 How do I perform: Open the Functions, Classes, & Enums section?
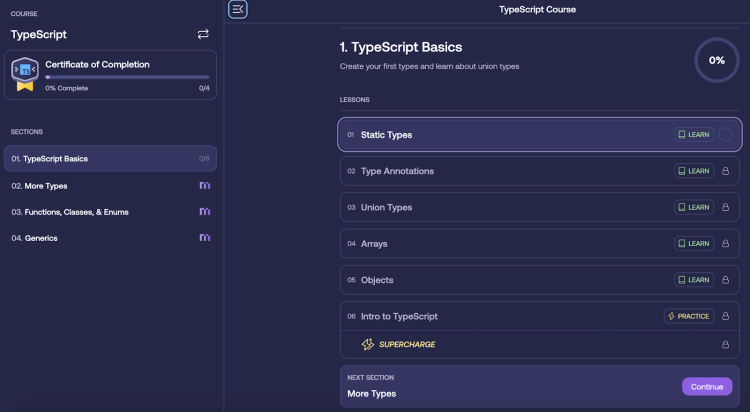[110, 212]
